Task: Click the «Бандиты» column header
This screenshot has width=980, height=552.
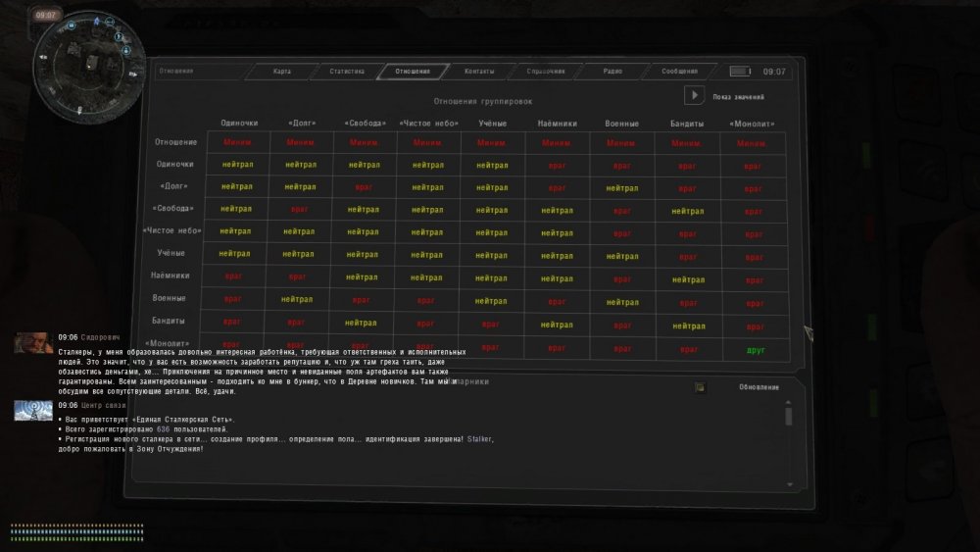Action: (x=687, y=124)
